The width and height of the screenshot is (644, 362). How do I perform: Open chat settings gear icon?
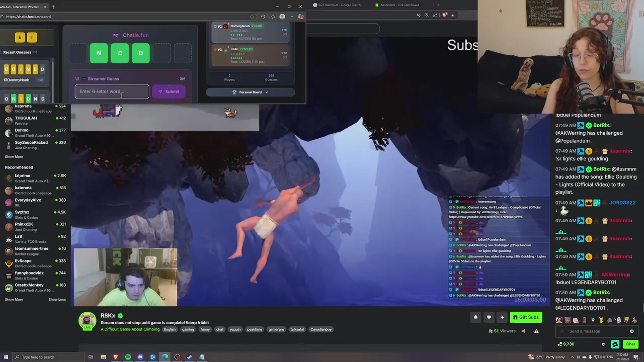(603, 344)
